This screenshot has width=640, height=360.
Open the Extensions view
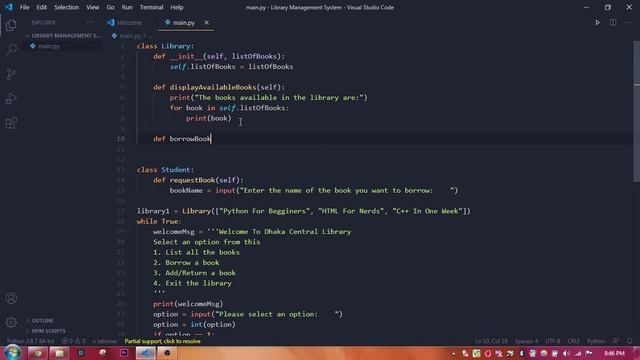point(11,123)
